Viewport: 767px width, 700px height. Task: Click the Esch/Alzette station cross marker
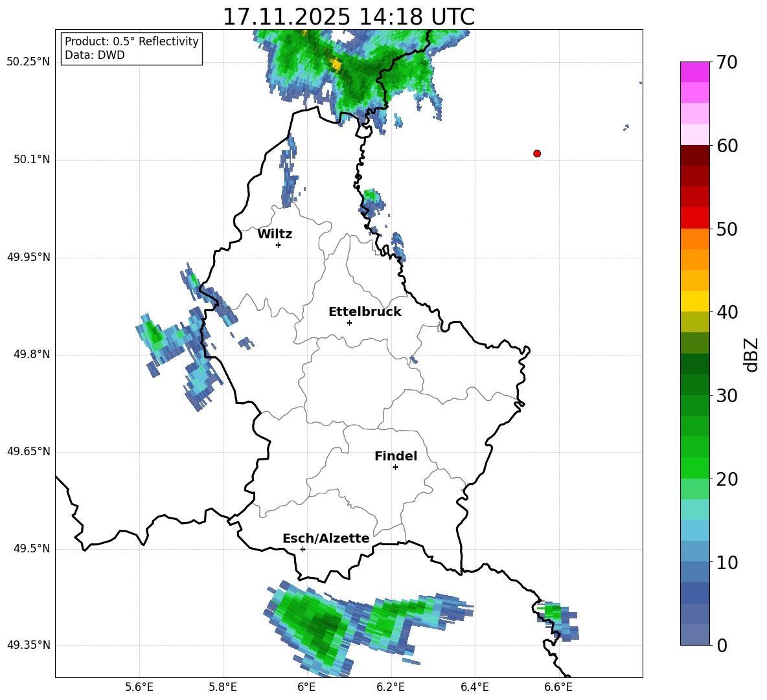coord(303,549)
